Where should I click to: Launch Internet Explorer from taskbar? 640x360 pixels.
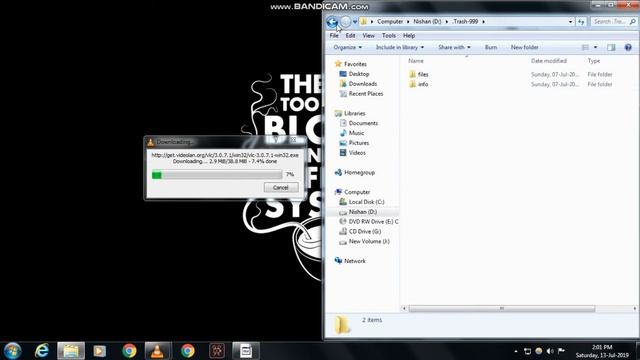[x=42, y=351]
